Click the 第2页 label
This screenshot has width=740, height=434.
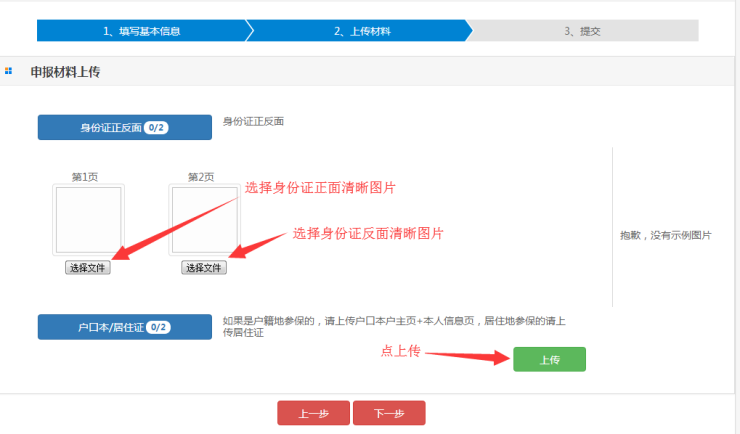click(x=201, y=177)
